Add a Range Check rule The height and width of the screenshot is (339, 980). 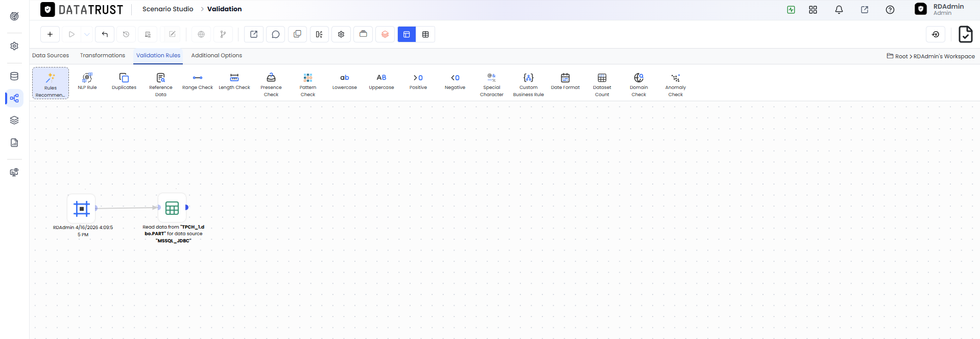point(198,82)
